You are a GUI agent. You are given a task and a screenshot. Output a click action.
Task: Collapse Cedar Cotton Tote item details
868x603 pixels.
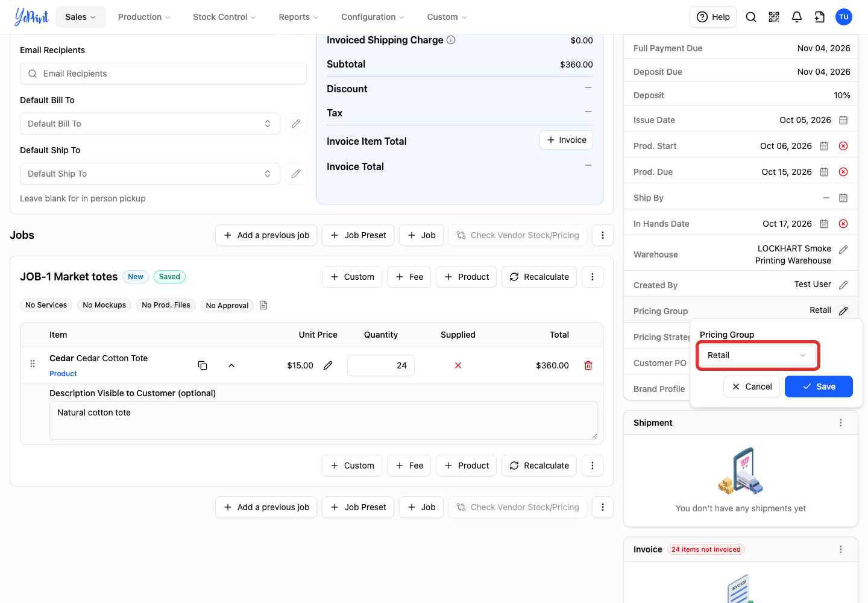tap(231, 365)
